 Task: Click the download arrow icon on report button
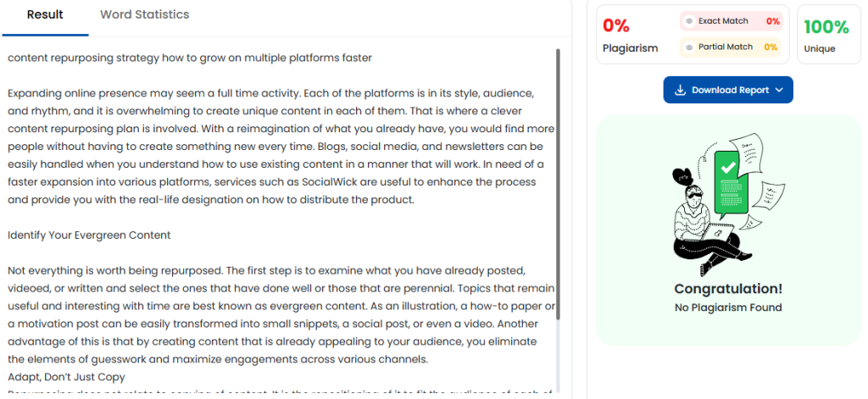pos(681,90)
